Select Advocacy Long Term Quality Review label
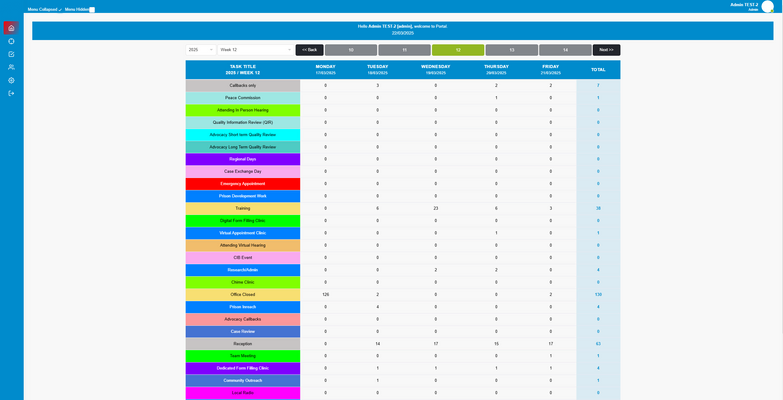 coord(243,147)
